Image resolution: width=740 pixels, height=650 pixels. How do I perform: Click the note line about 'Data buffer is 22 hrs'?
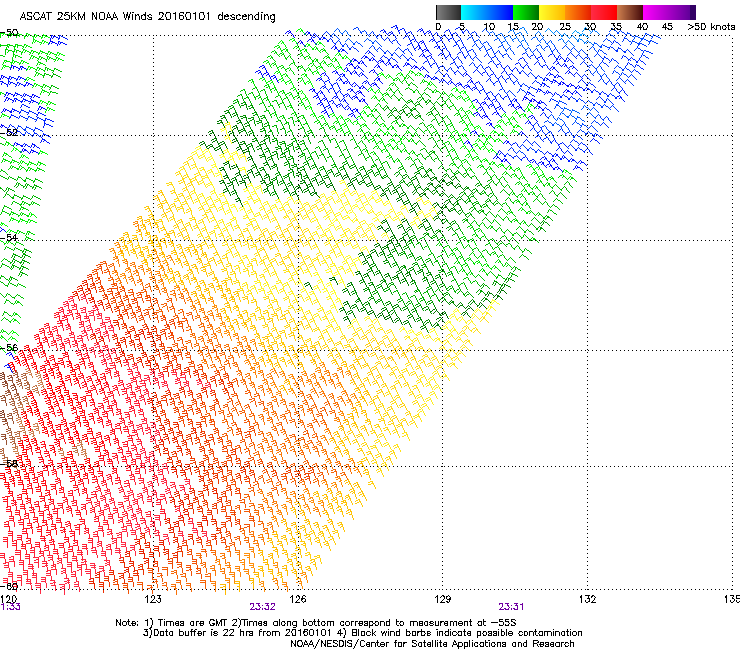pyautogui.click(x=362, y=633)
